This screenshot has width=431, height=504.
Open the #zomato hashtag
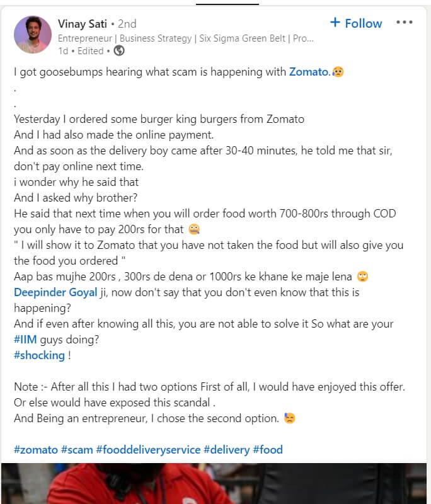pos(35,450)
